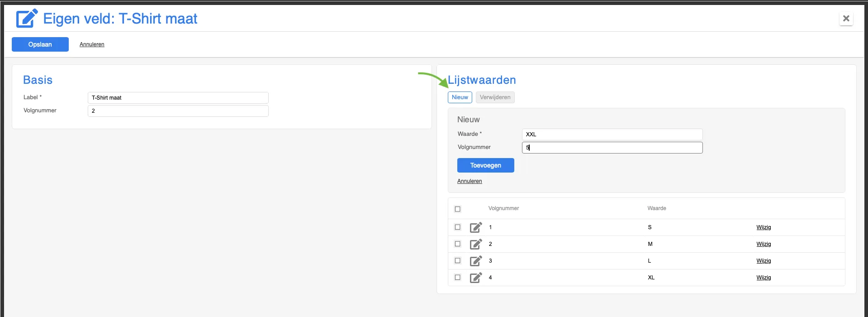868x317 pixels.
Task: Focus the Basis Volgnummer field with 2
Action: coord(178,111)
